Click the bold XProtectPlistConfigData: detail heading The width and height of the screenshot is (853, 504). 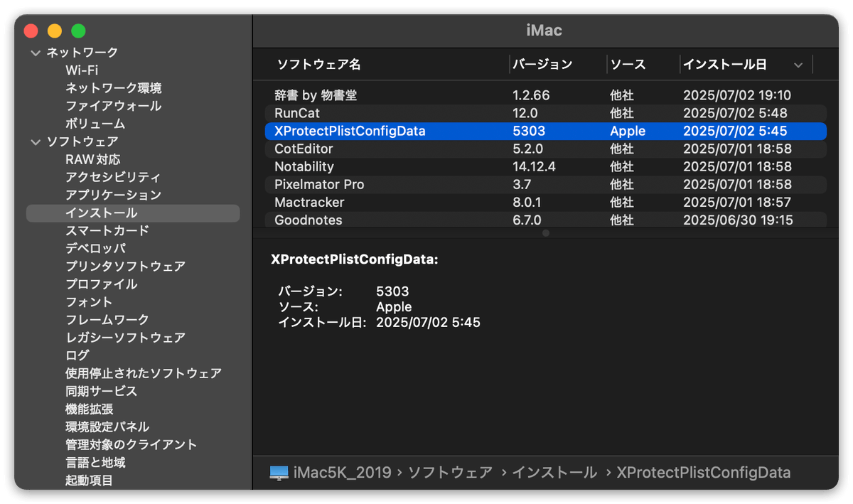pyautogui.click(x=355, y=259)
